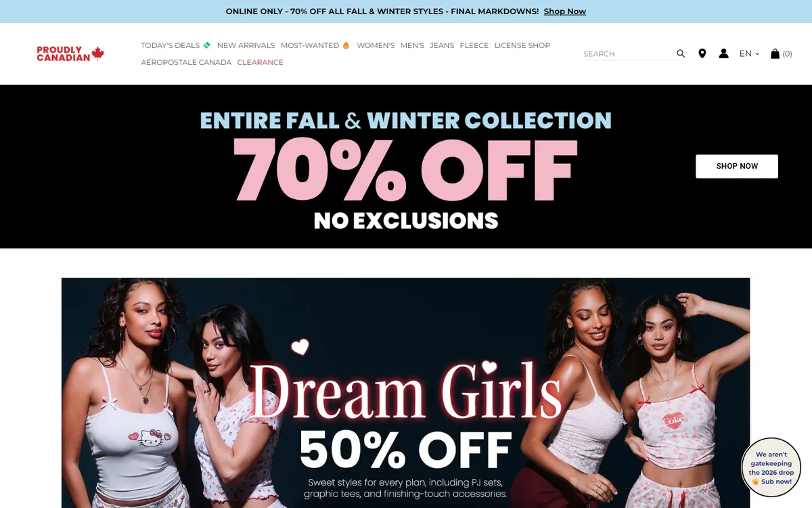Visit the License Shop menu item
The height and width of the screenshot is (508, 812).
point(522,45)
